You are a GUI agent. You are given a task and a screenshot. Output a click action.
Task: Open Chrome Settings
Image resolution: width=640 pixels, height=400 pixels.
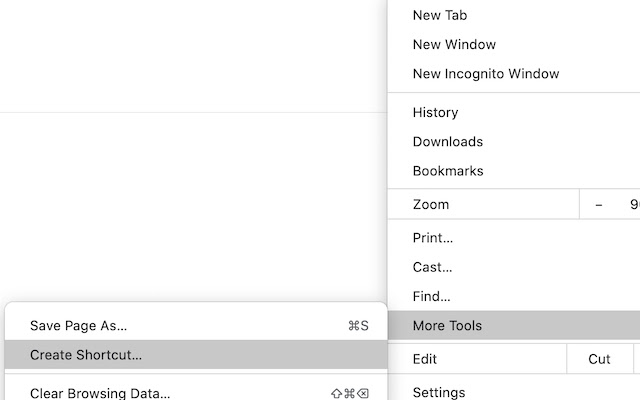tap(439, 392)
